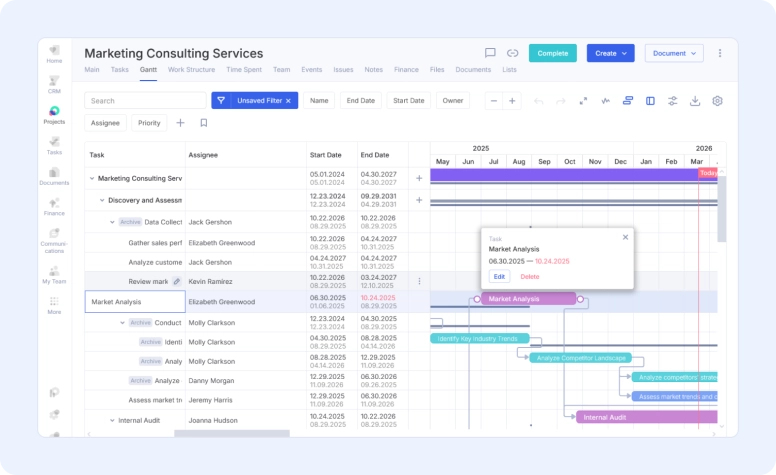776x475 pixels.
Task: Show the critical path icon
Action: click(605, 101)
